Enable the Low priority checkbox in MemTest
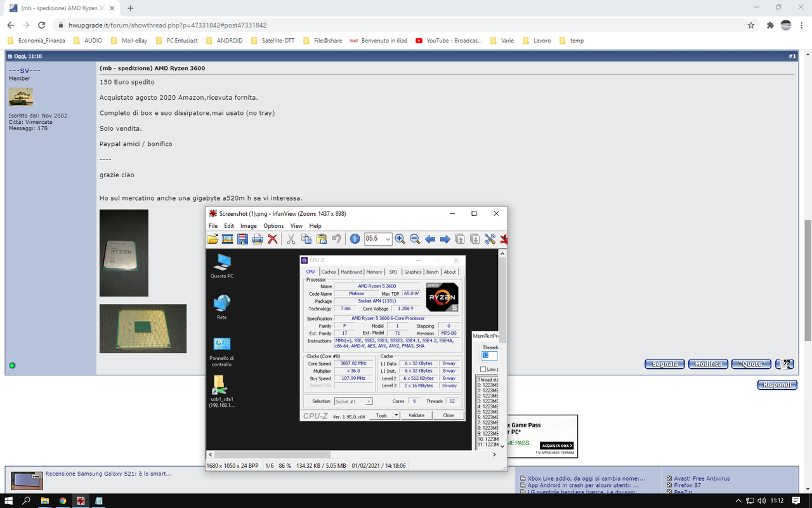Image resolution: width=812 pixels, height=508 pixels. tap(483, 369)
